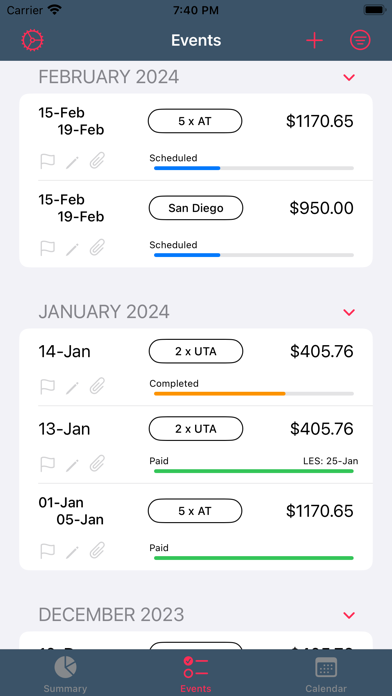Tap the 2 x UTA label on 14-Jan

tap(196, 352)
